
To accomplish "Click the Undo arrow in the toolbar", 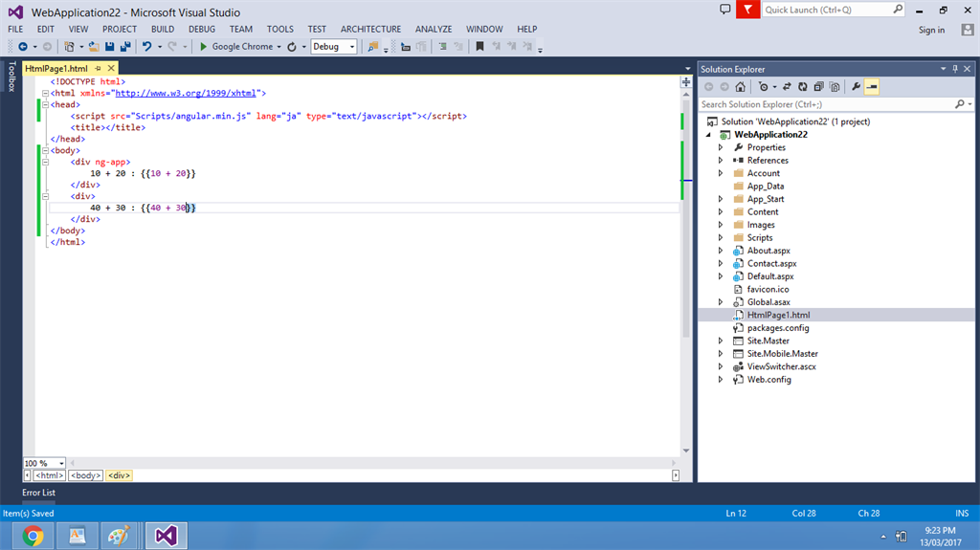I will 146,46.
